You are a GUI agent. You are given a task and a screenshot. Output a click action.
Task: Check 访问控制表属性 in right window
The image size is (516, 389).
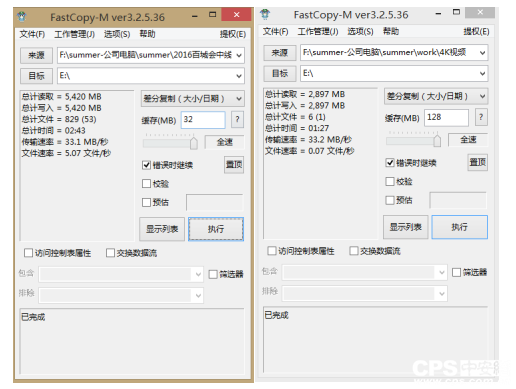pyautogui.click(x=272, y=251)
